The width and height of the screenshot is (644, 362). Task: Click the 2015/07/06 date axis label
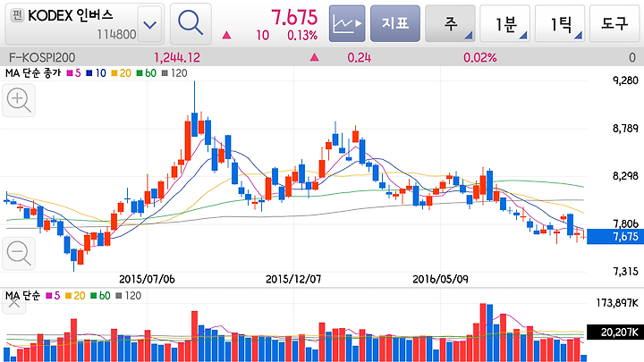coord(147,279)
